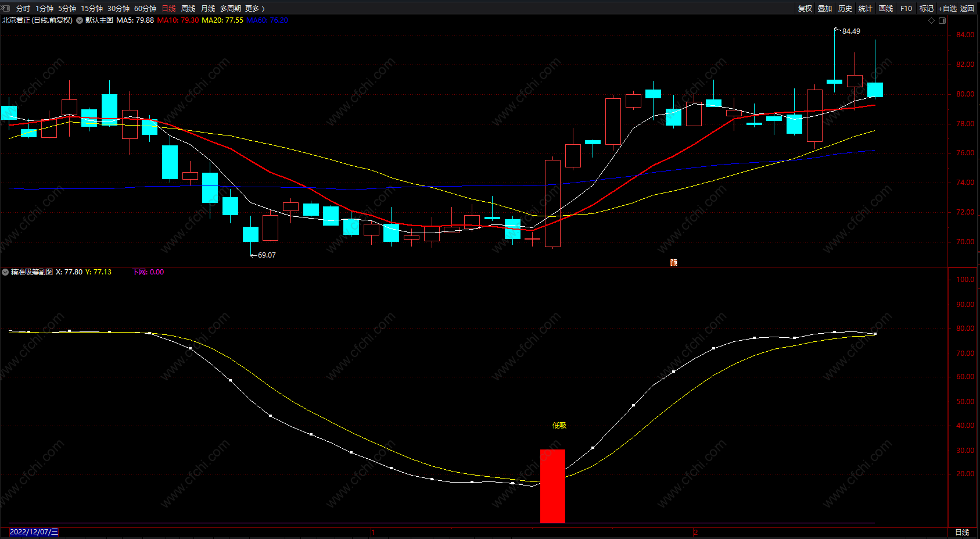The width and height of the screenshot is (980, 539).
Task: Click the 2022/12/07/三 date label
Action: [34, 532]
